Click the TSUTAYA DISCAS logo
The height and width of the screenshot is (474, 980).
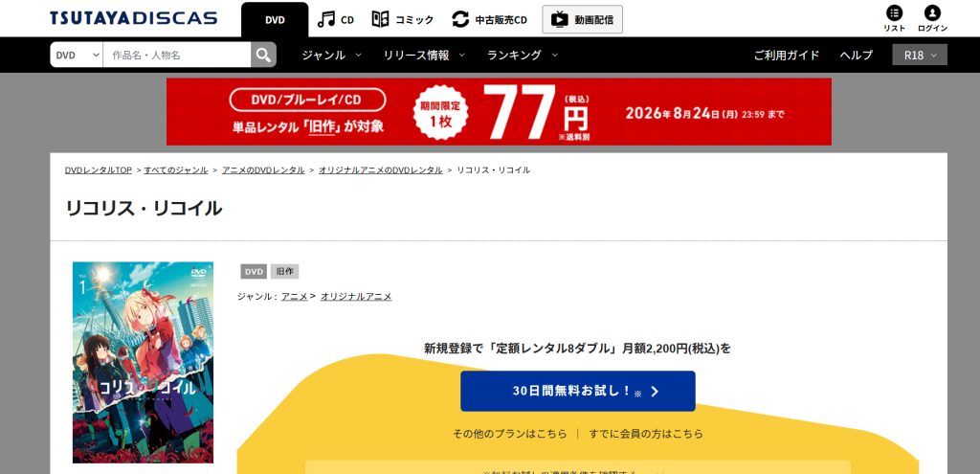tap(134, 18)
